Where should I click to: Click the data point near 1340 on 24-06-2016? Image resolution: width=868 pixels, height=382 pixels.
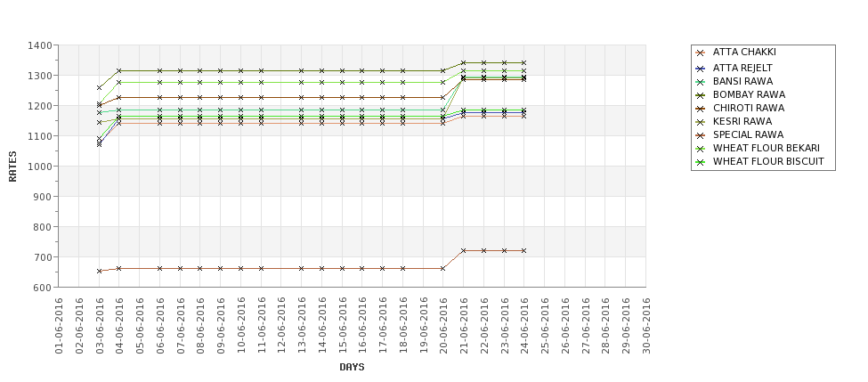[523, 63]
